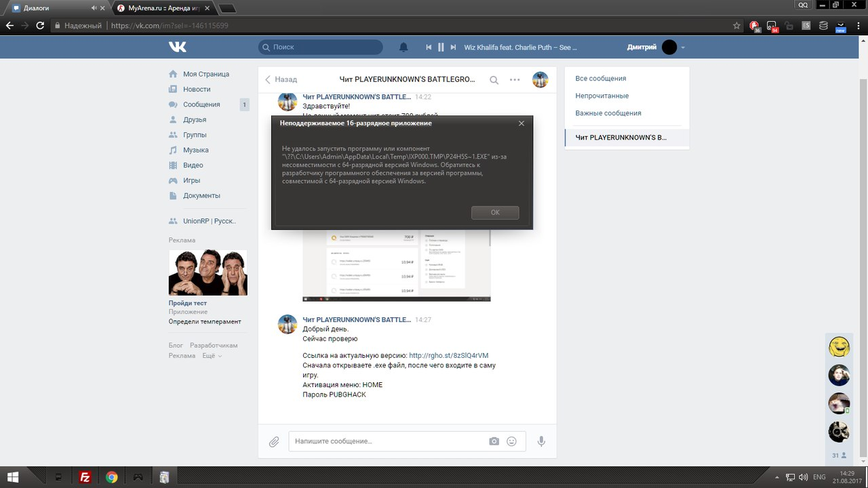Open FileZilla from the Windows taskbar
The height and width of the screenshot is (488, 868).
tap(85, 477)
